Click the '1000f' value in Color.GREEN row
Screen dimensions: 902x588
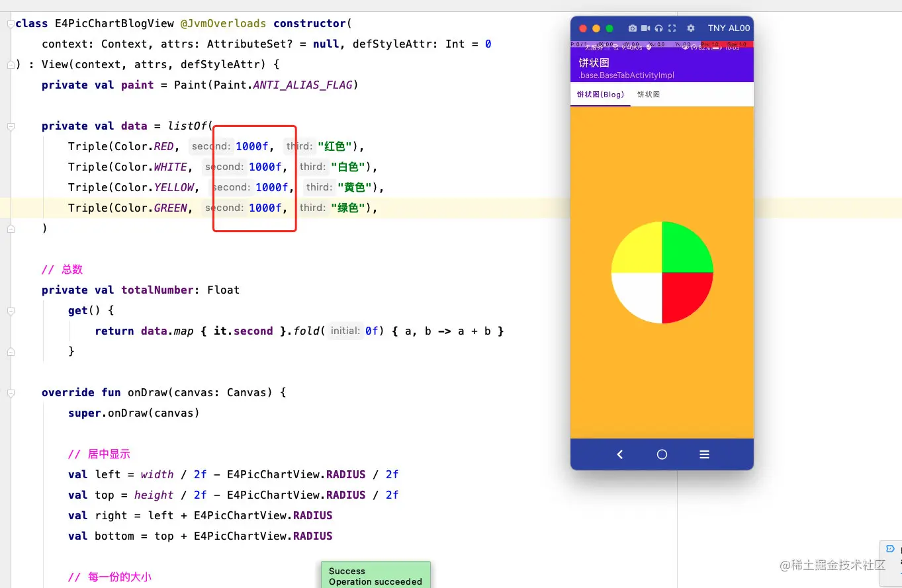(265, 208)
